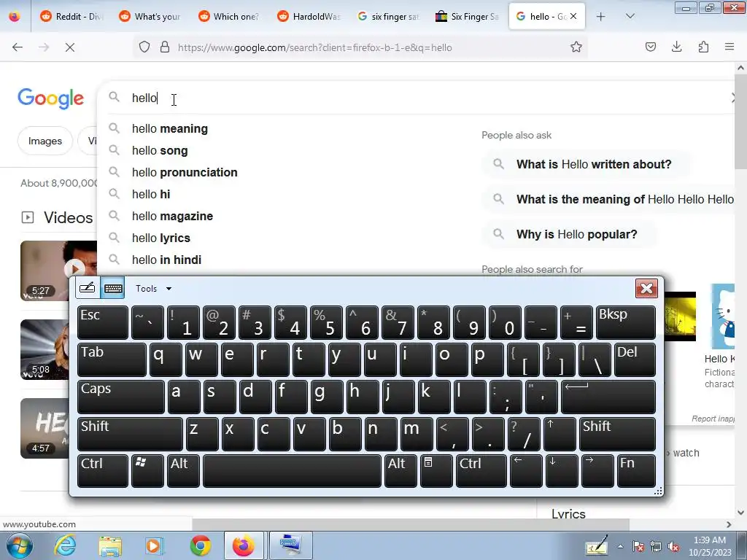The image size is (747, 560).
Task: Select the touch keyboard mode icon
Action: click(x=113, y=288)
